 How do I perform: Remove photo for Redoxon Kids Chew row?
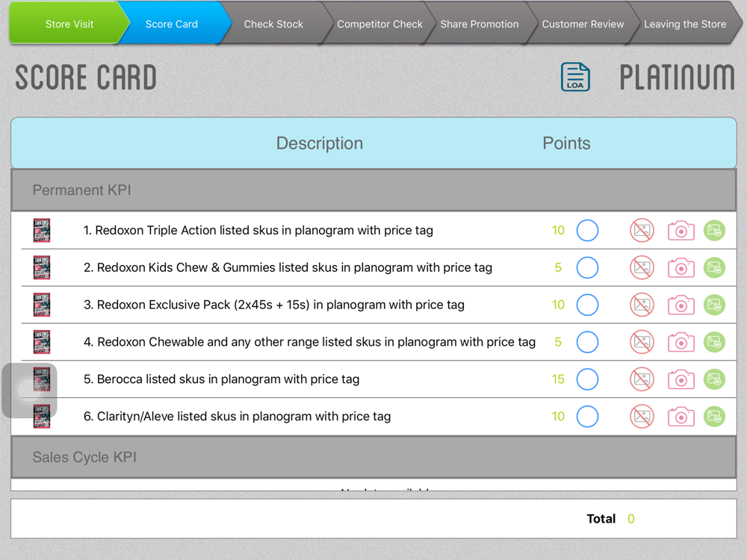(x=642, y=268)
